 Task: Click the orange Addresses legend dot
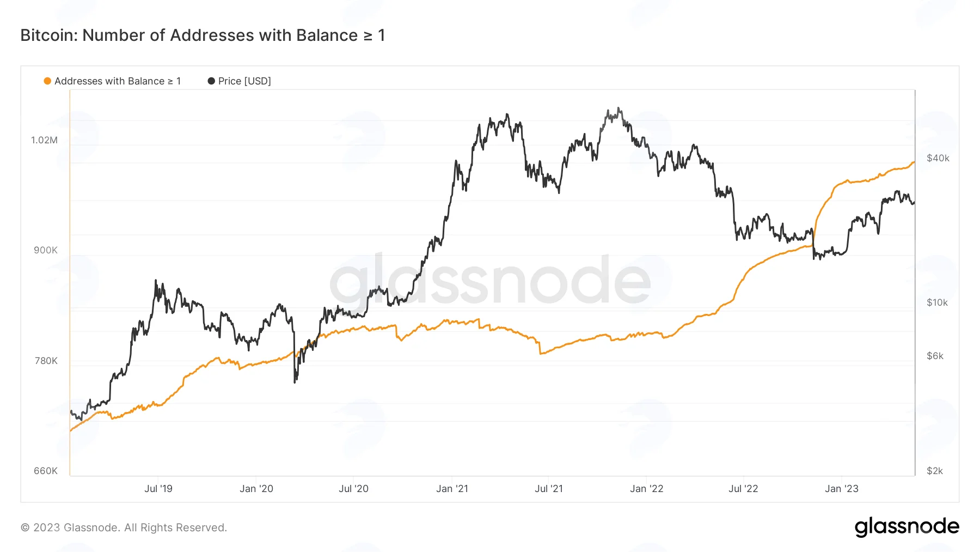tap(47, 81)
